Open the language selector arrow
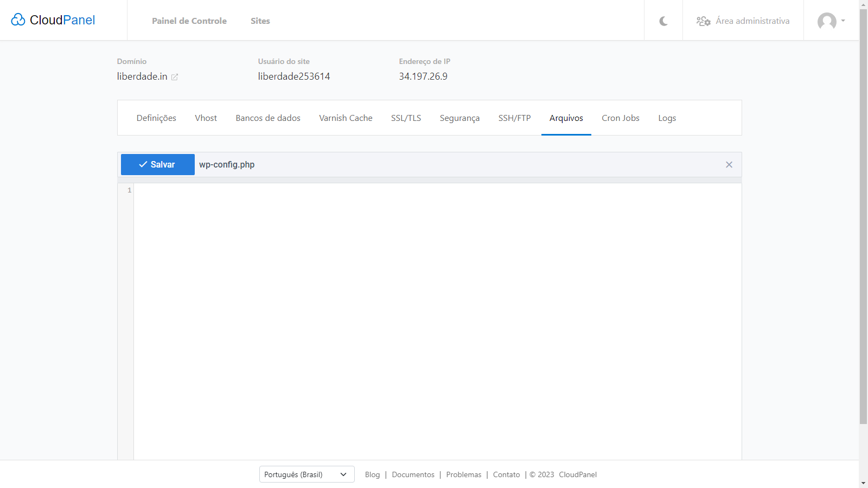Screen dimensions: 868x488 [x=343, y=474]
